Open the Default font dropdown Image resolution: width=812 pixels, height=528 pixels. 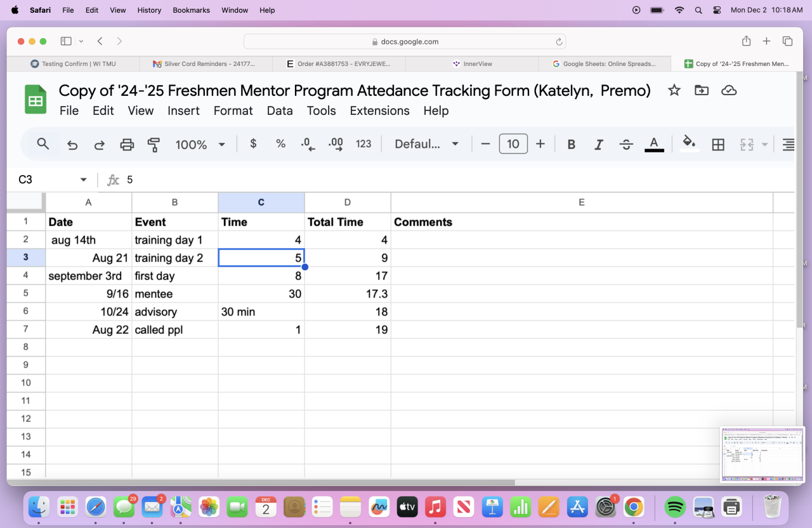coord(426,144)
